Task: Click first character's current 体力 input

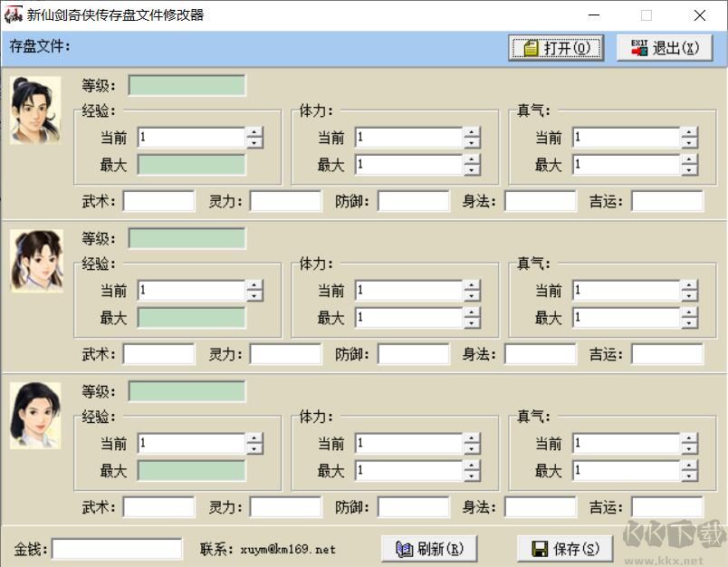Action: click(x=409, y=138)
